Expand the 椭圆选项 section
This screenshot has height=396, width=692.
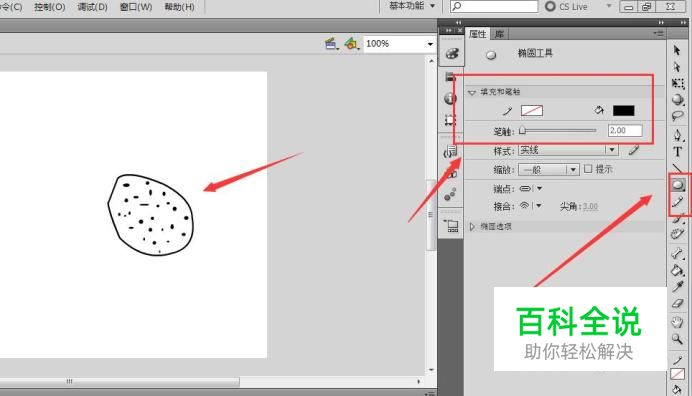click(x=472, y=226)
